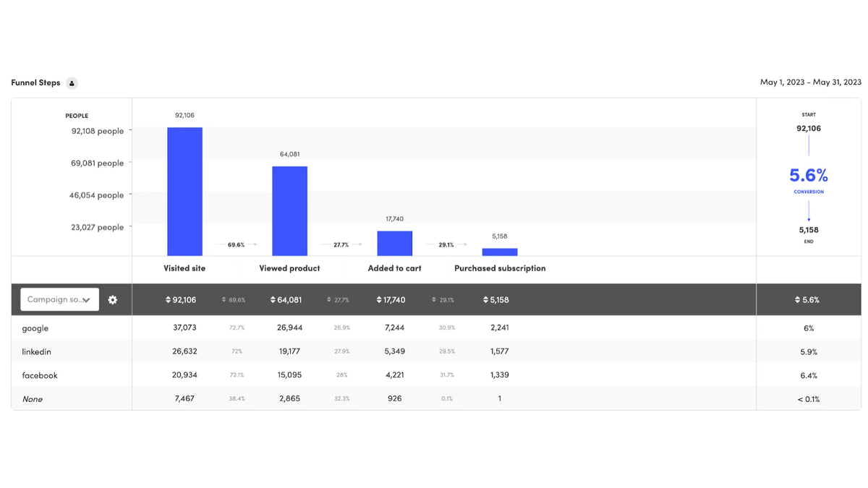Click the Added to cart step label

pos(394,268)
